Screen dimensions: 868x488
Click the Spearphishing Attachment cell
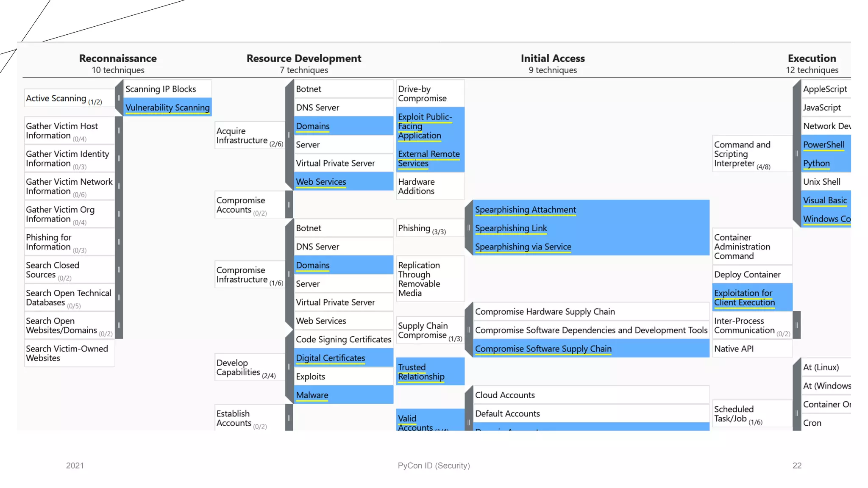pyautogui.click(x=526, y=210)
